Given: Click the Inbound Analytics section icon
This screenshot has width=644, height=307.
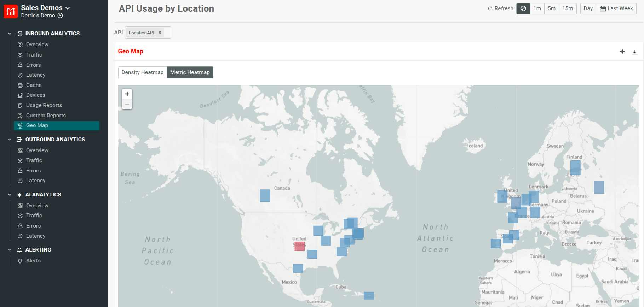Looking at the screenshot, I should point(19,34).
